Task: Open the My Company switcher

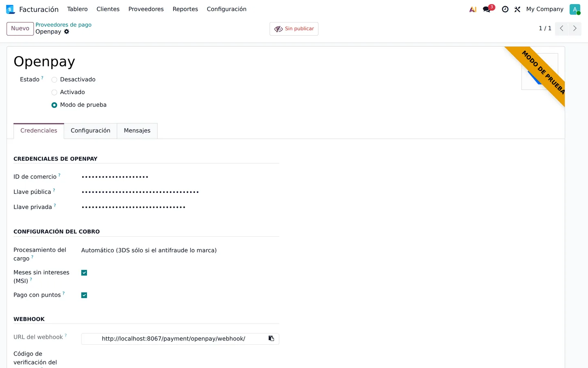Action: (545, 9)
